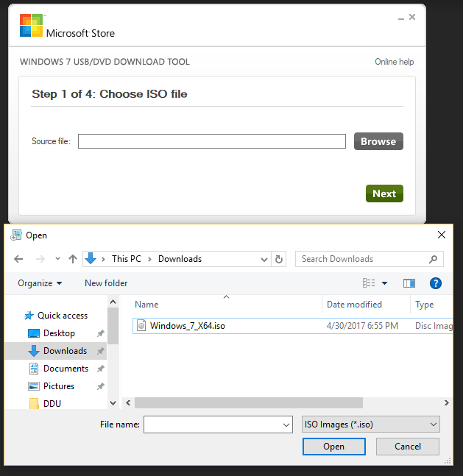The height and width of the screenshot is (476, 463).
Task: Click the file list scroll left arrow
Action: click(x=128, y=403)
